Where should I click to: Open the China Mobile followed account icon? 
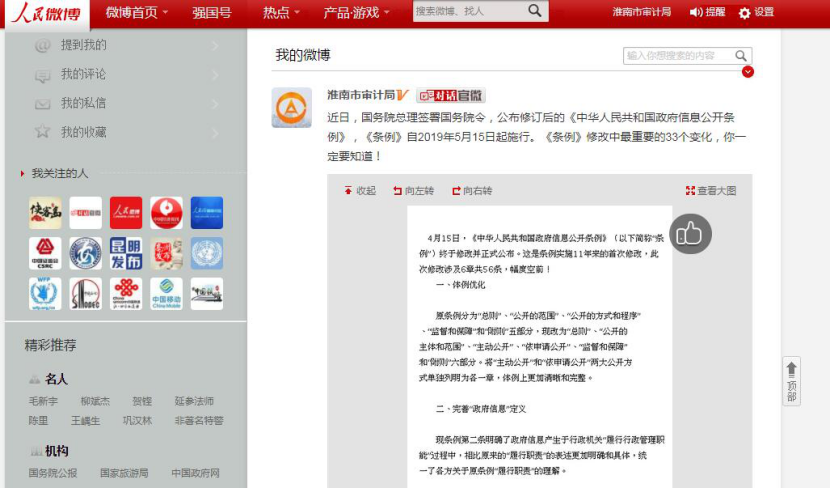point(166,294)
